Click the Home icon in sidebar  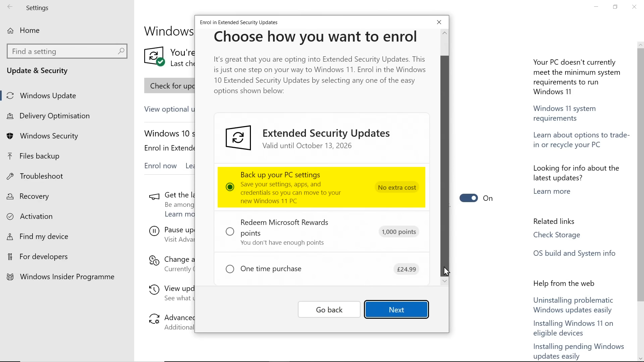[x=11, y=31]
